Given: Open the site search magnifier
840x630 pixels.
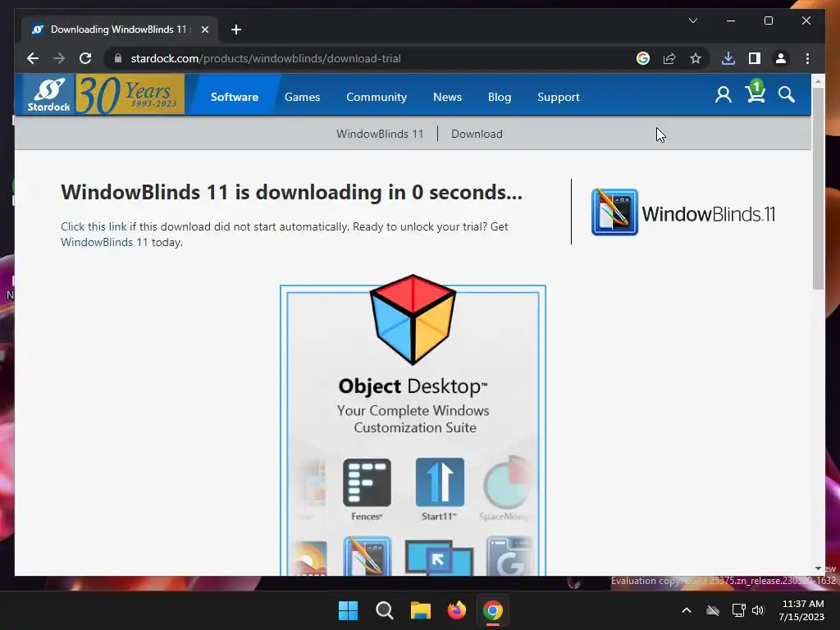Looking at the screenshot, I should (787, 95).
